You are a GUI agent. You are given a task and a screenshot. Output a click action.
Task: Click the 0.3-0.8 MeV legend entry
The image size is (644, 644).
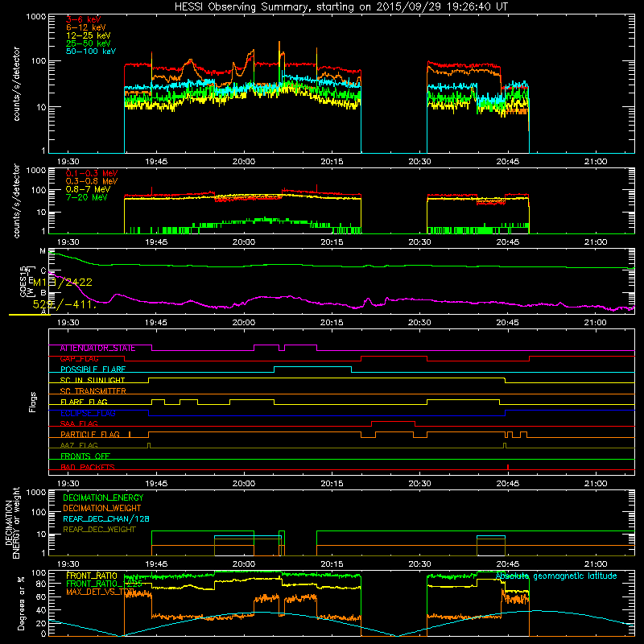pos(92,181)
